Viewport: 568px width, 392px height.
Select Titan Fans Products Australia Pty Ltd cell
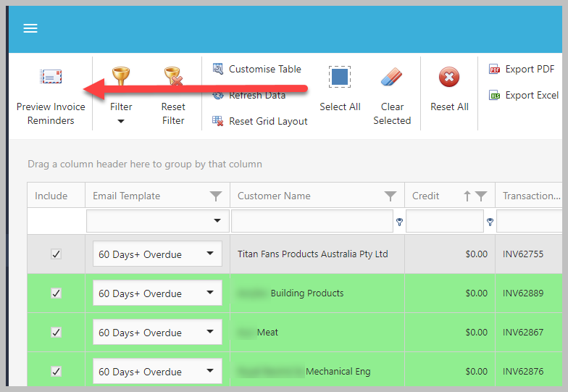click(317, 254)
